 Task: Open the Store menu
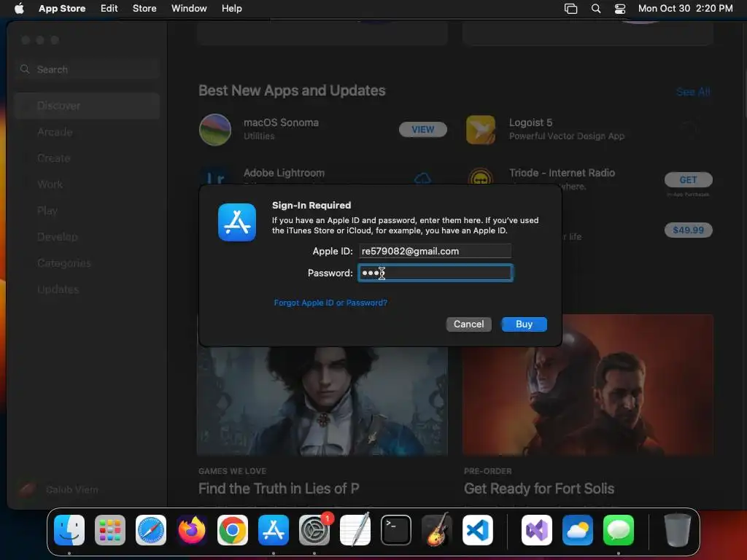pos(144,9)
